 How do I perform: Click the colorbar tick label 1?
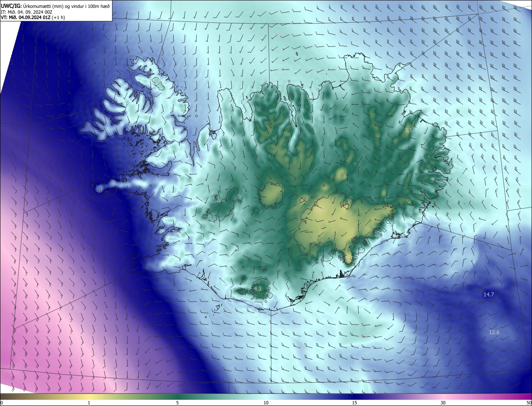click(x=89, y=403)
